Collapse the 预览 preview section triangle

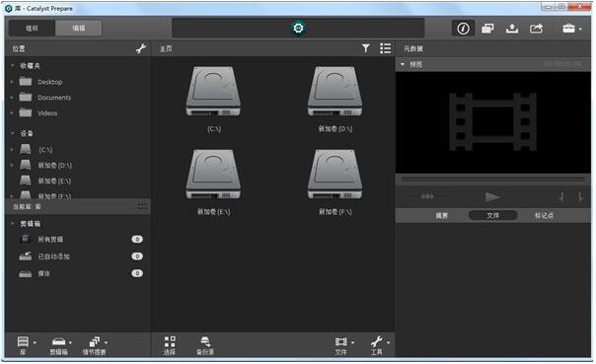(403, 64)
